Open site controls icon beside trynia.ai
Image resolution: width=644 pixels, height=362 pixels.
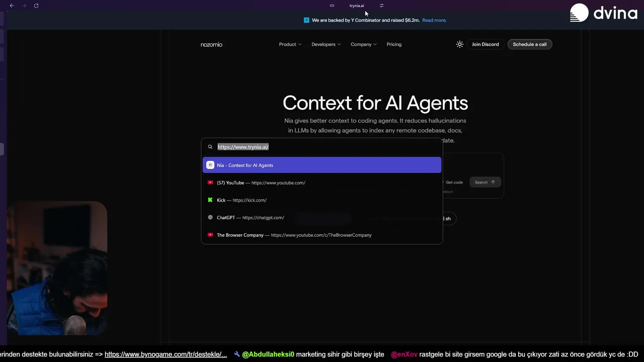tap(381, 6)
